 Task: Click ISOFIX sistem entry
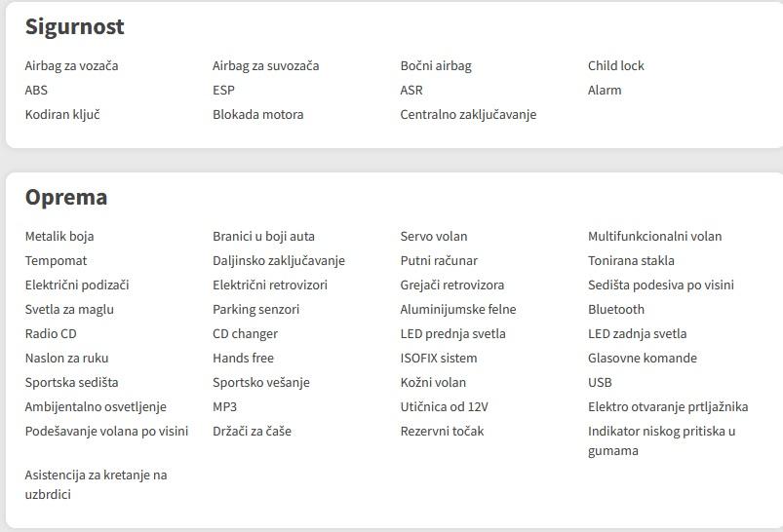(x=439, y=359)
